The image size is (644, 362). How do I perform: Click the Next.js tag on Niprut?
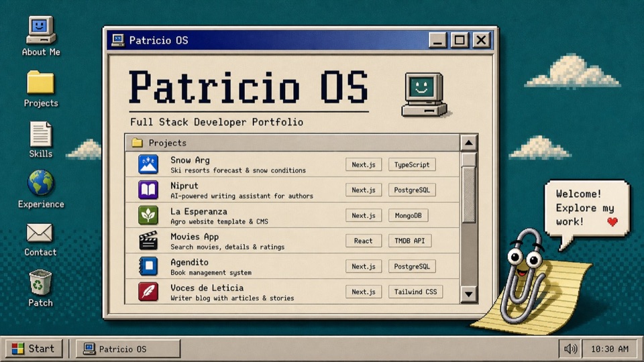tap(364, 190)
